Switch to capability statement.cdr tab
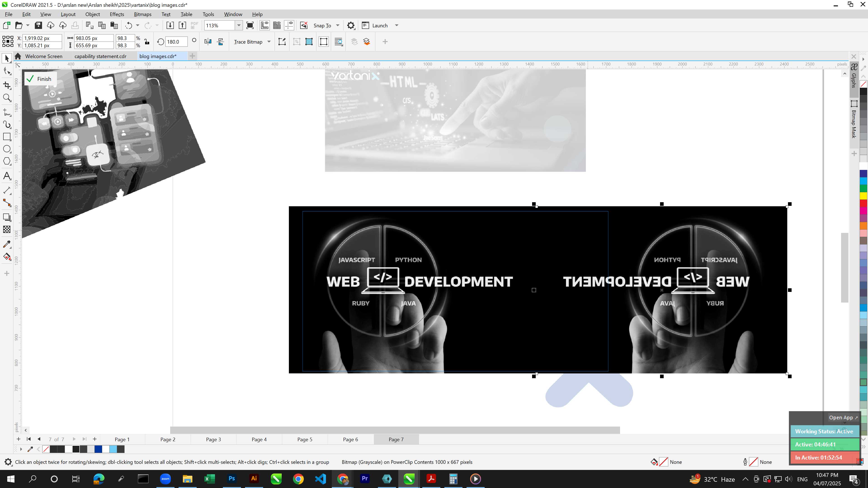 pos(100,56)
